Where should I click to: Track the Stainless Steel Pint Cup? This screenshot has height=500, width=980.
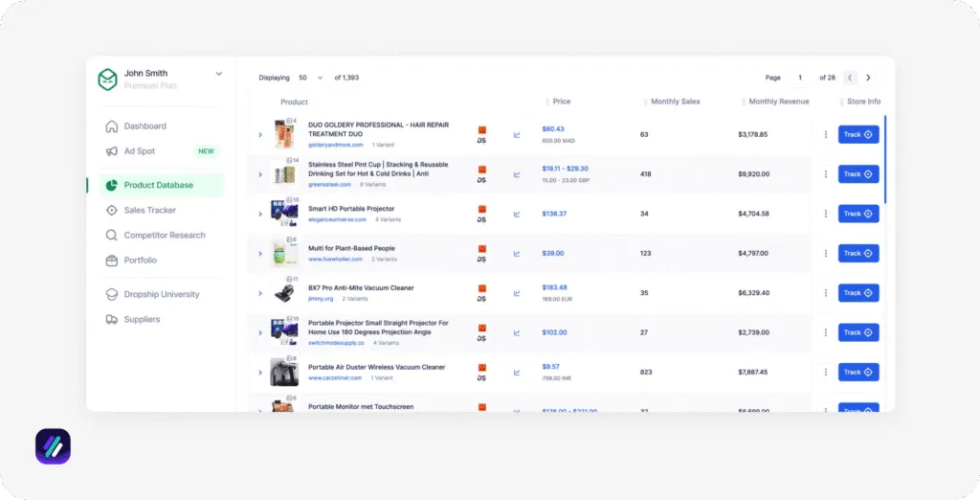[x=858, y=174]
